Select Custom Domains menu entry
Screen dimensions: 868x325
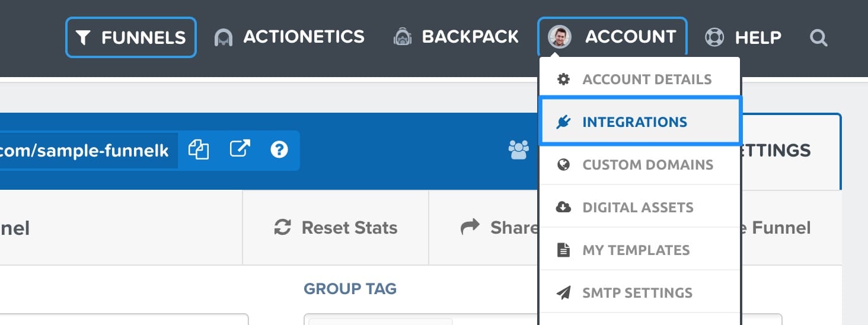640,164
